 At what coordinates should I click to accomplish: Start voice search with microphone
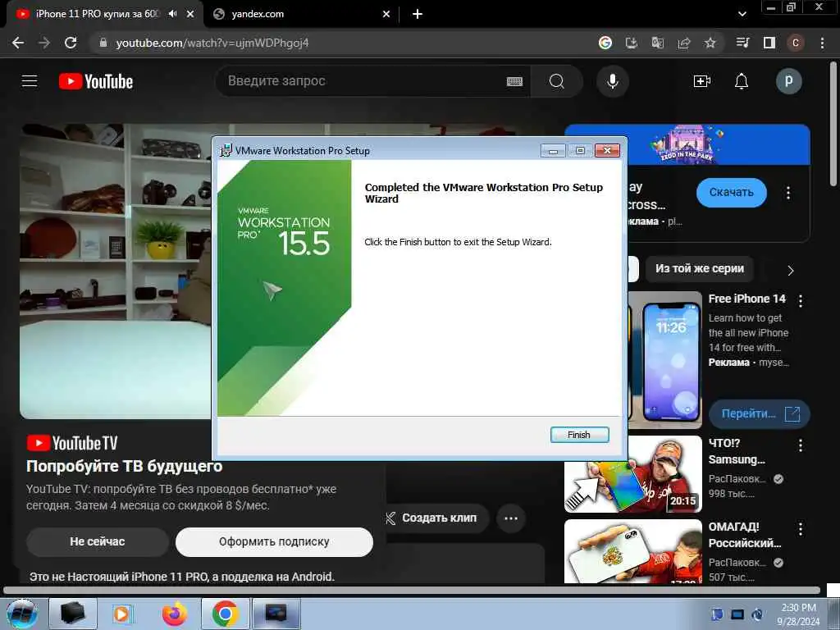[x=612, y=81]
